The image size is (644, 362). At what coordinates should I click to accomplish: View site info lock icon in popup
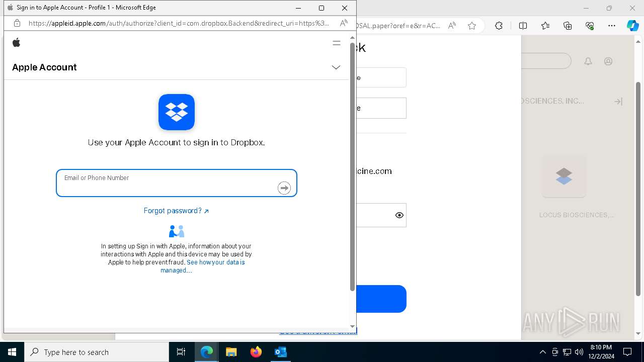tap(17, 23)
